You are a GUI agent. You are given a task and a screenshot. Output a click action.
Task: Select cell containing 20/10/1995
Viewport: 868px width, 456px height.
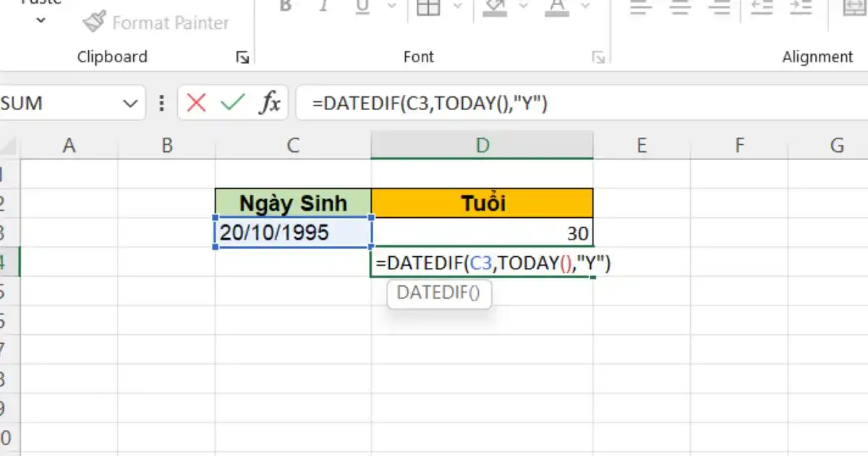coord(293,232)
